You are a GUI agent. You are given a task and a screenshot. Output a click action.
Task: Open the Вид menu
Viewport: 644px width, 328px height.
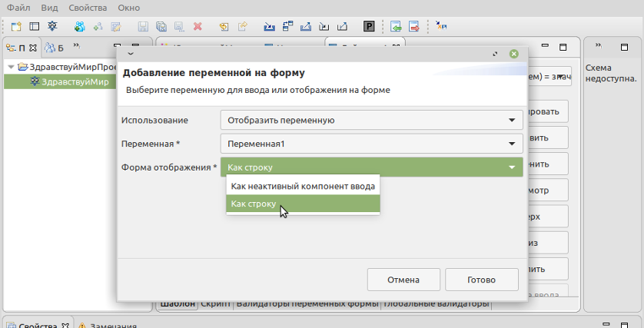point(49,8)
